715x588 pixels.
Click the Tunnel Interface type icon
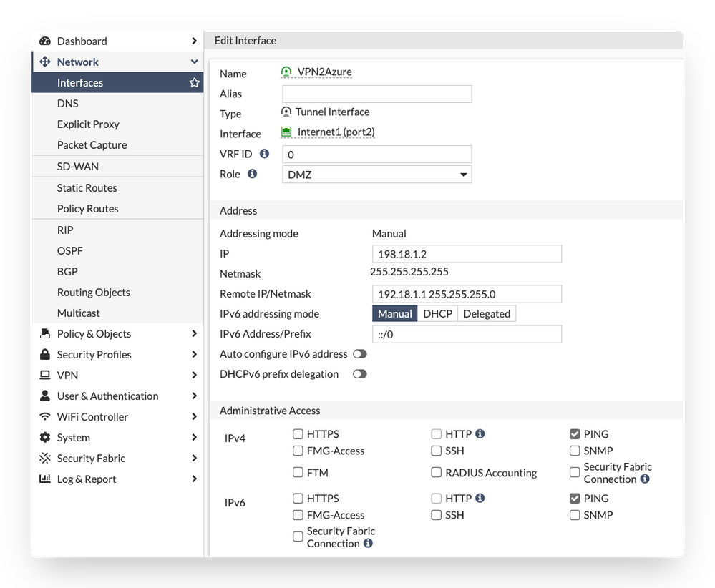tap(286, 112)
